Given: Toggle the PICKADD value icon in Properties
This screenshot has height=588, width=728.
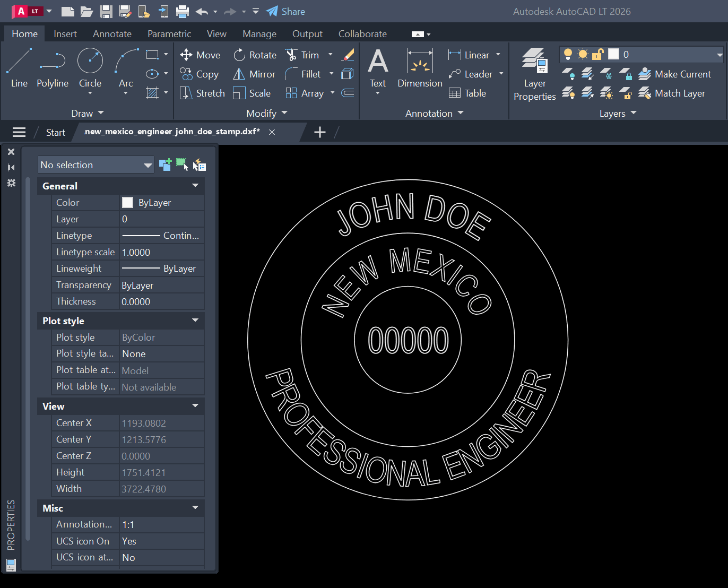Looking at the screenshot, I should point(165,165).
